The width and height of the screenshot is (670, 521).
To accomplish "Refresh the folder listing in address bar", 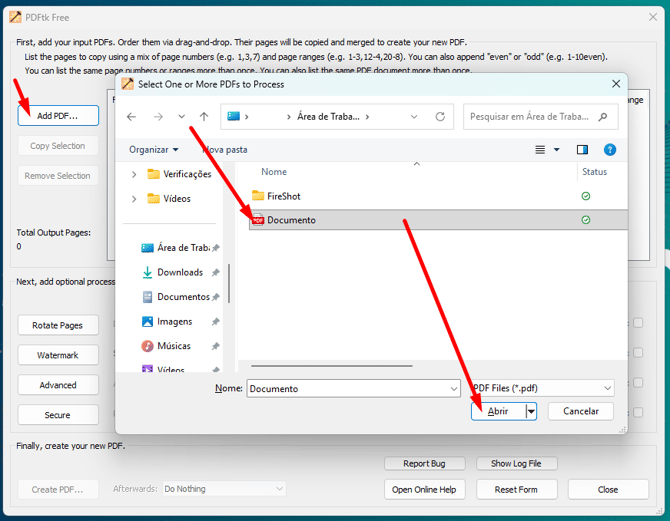I will pyautogui.click(x=440, y=117).
